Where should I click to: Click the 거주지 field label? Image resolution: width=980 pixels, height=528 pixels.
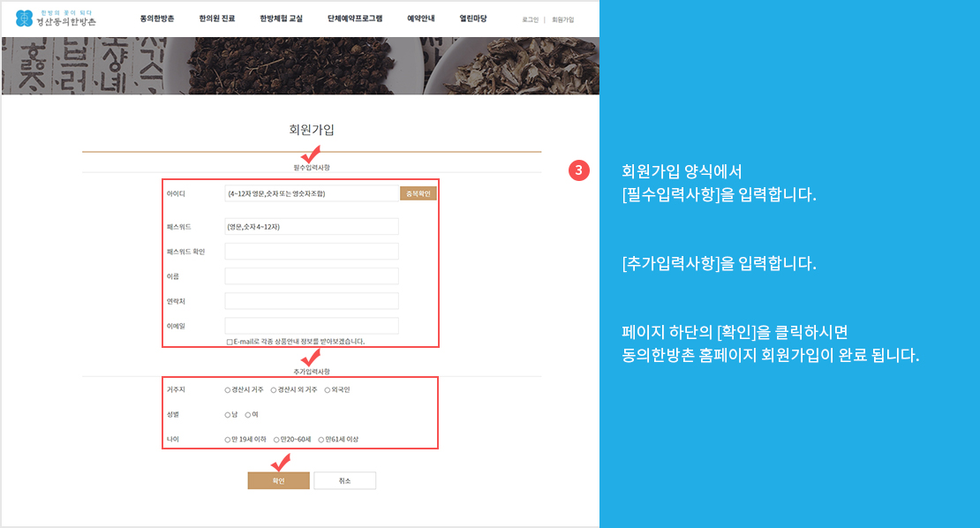[x=176, y=390]
